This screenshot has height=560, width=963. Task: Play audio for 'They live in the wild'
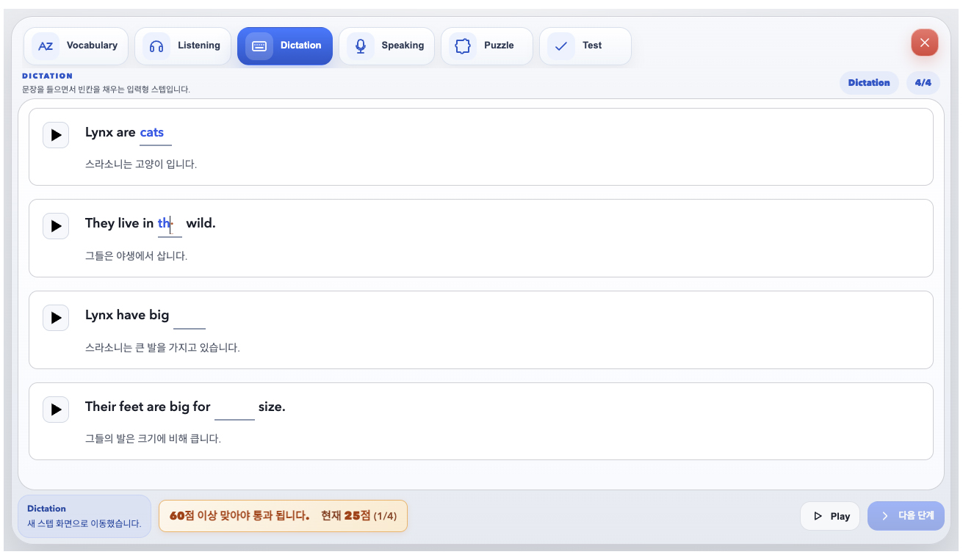click(x=56, y=226)
